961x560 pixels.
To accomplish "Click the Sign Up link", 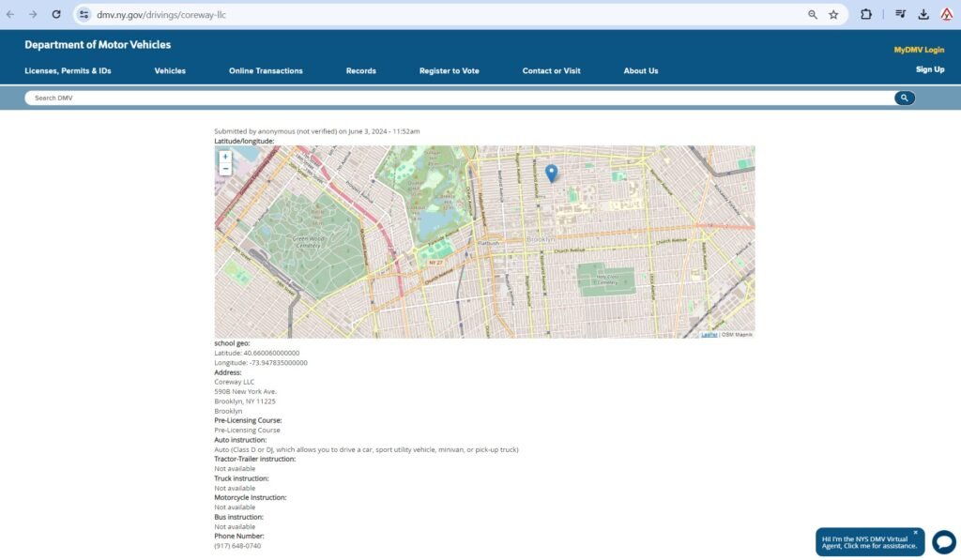I will [x=929, y=69].
